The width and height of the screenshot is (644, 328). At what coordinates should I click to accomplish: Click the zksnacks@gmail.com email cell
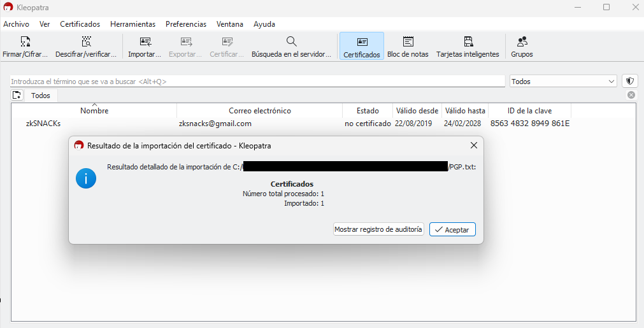coord(215,124)
